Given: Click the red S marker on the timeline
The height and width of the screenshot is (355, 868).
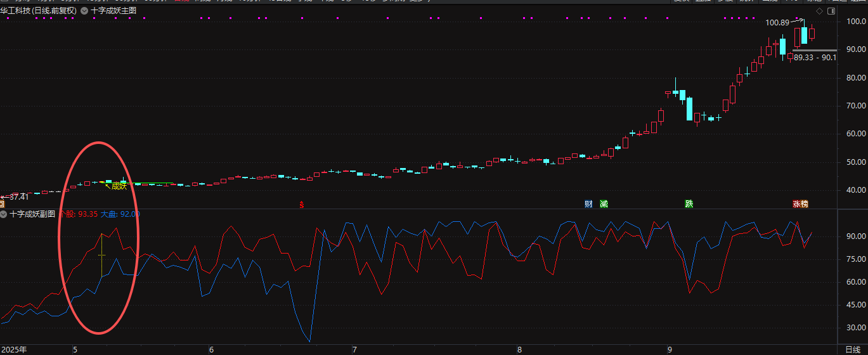Looking at the screenshot, I should click(x=302, y=204).
